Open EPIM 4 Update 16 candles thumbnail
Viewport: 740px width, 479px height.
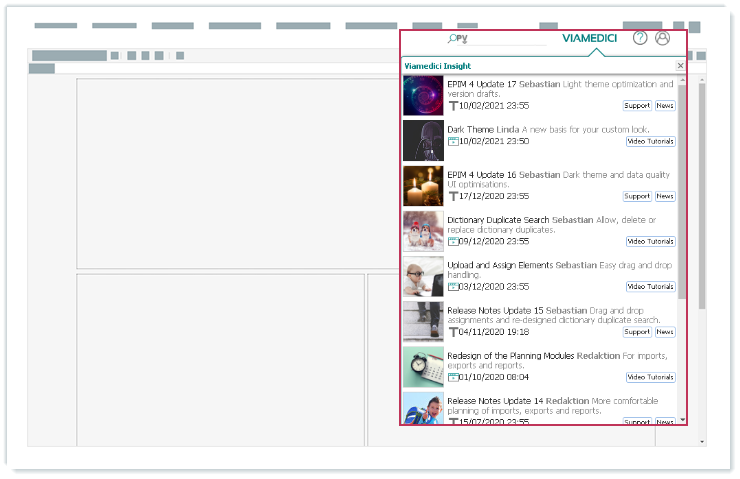(x=423, y=186)
